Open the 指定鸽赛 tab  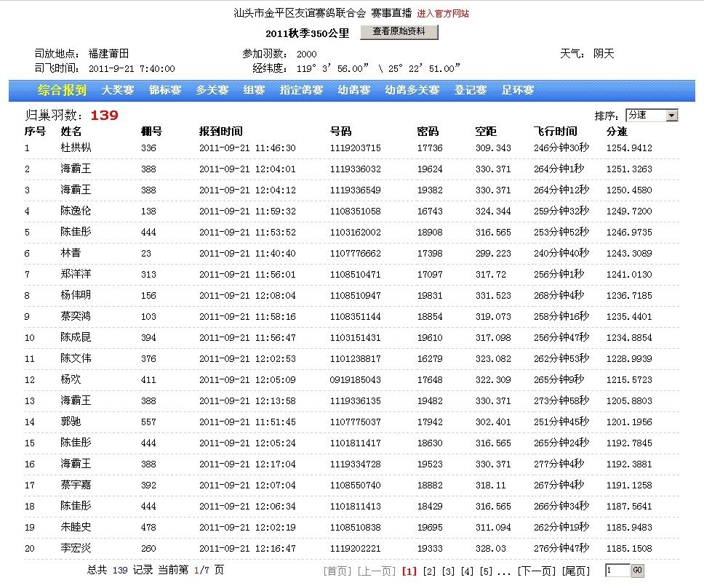pos(301,90)
